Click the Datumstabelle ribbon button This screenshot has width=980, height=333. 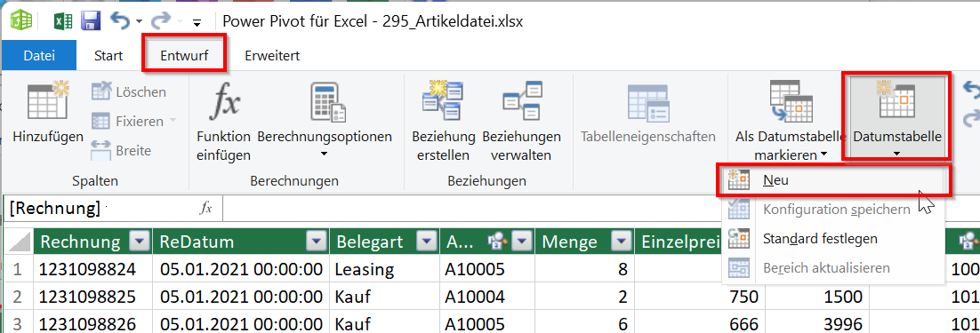pos(897,116)
